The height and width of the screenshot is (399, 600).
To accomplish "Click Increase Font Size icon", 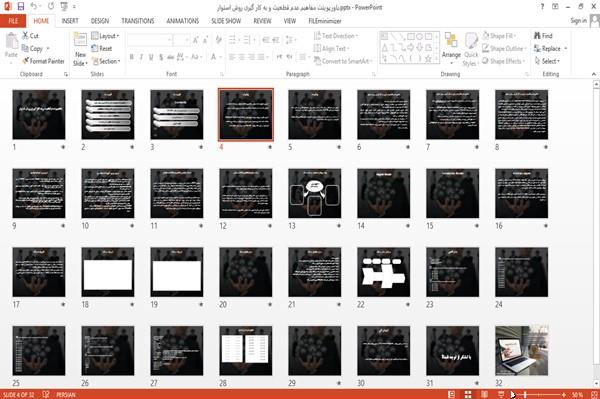I will click(x=196, y=40).
